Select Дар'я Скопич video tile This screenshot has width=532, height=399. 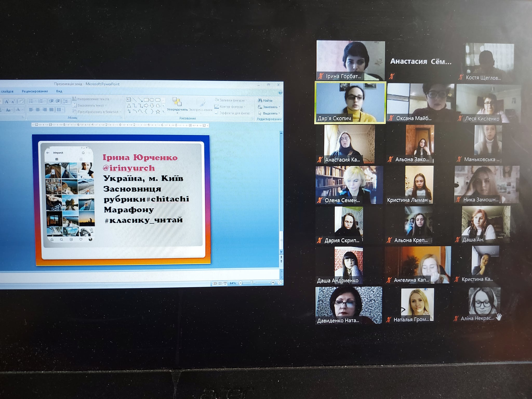coord(350,102)
